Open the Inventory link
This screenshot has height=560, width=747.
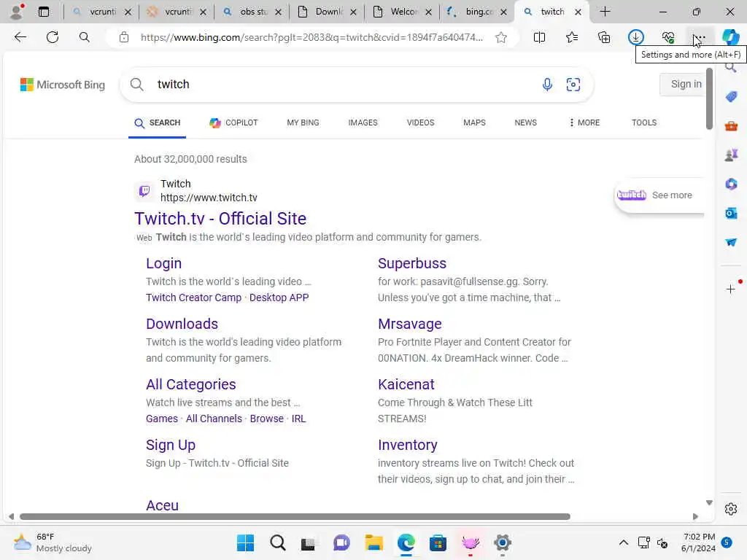(x=407, y=445)
